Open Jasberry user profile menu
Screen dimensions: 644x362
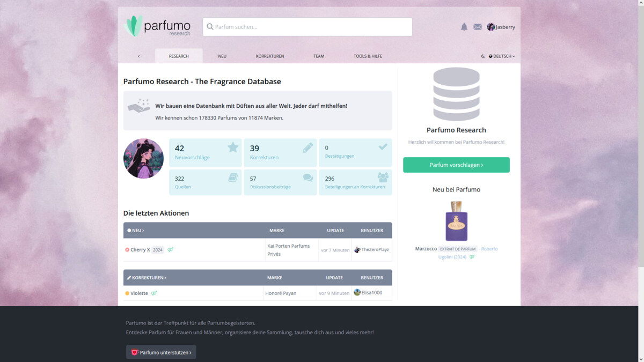(x=505, y=27)
